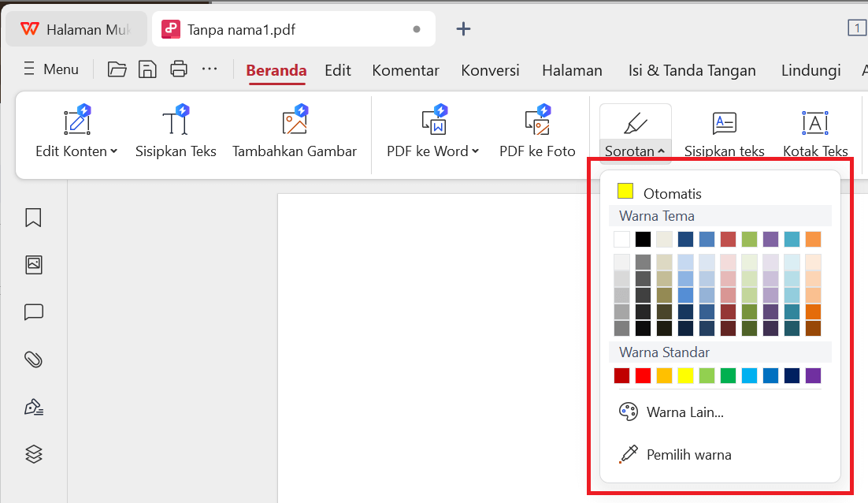This screenshot has width=868, height=503.
Task: Print the document via the printer icon
Action: (x=178, y=69)
